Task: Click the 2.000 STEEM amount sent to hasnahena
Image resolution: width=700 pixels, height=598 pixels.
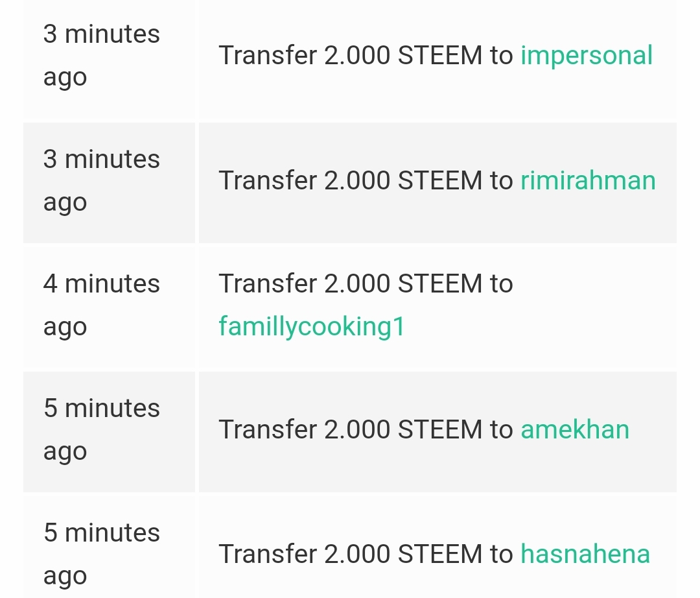Action: (x=403, y=554)
